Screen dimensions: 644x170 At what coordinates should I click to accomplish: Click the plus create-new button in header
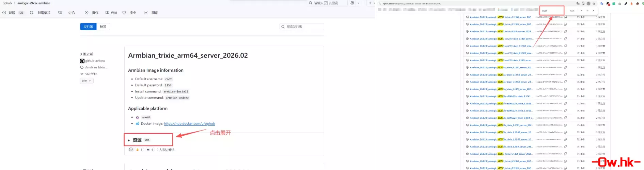point(370,3)
